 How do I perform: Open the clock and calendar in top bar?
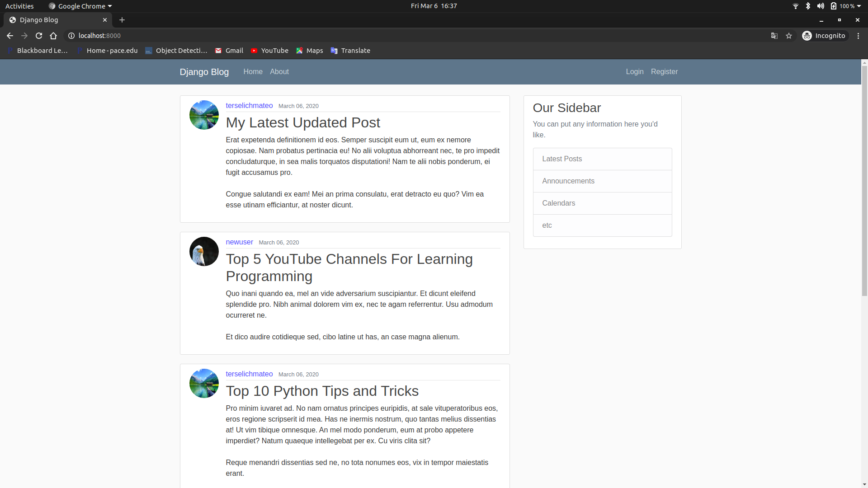(434, 6)
